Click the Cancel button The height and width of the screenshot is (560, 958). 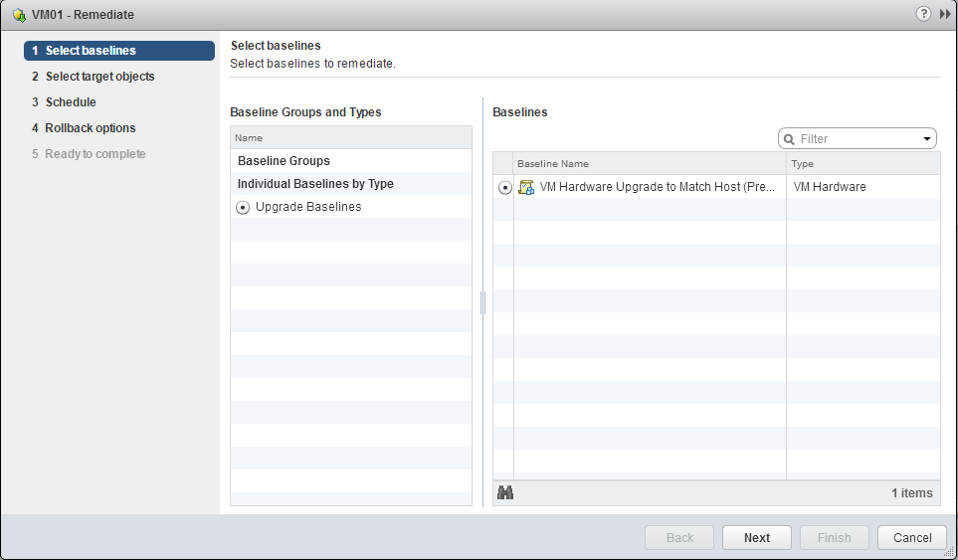tap(912, 537)
